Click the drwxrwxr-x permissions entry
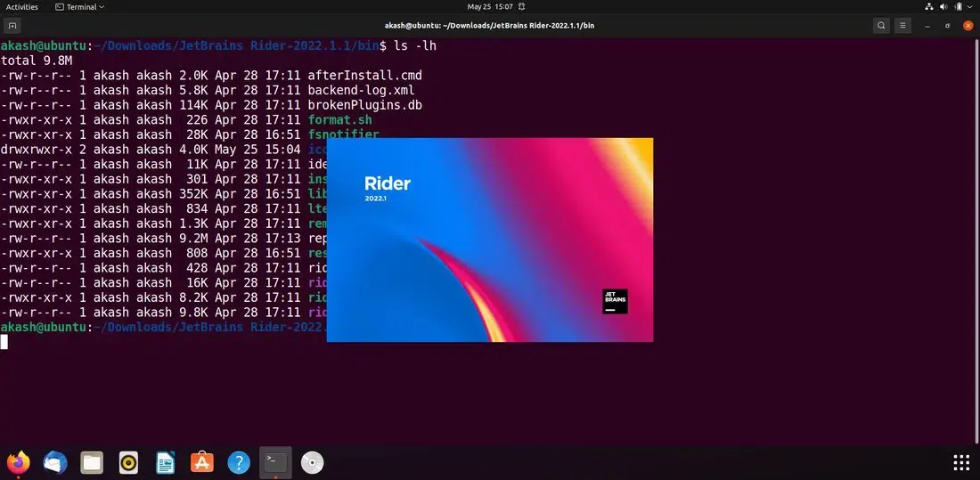The width and height of the screenshot is (980, 480). tap(37, 150)
